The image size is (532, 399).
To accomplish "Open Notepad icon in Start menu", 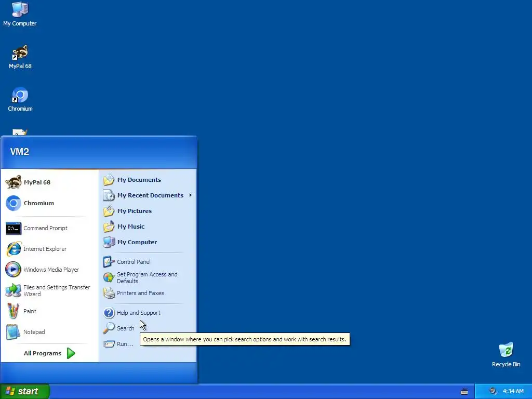I will (14, 332).
